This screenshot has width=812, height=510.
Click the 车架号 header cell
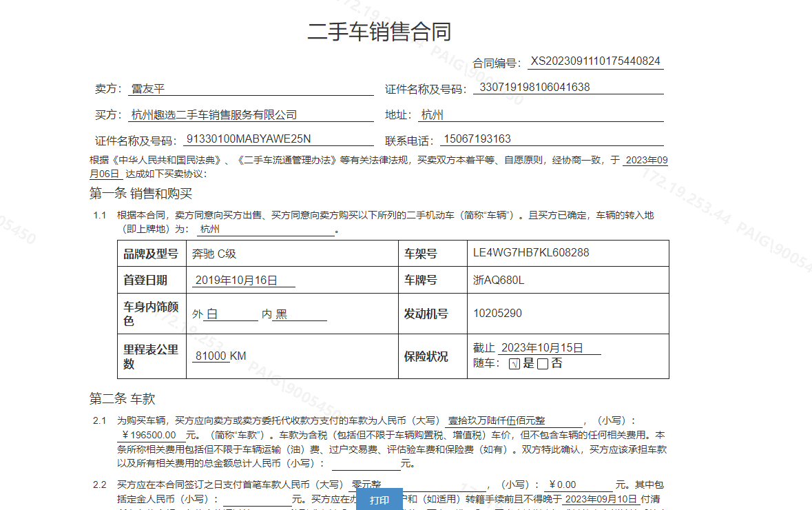[433, 254]
